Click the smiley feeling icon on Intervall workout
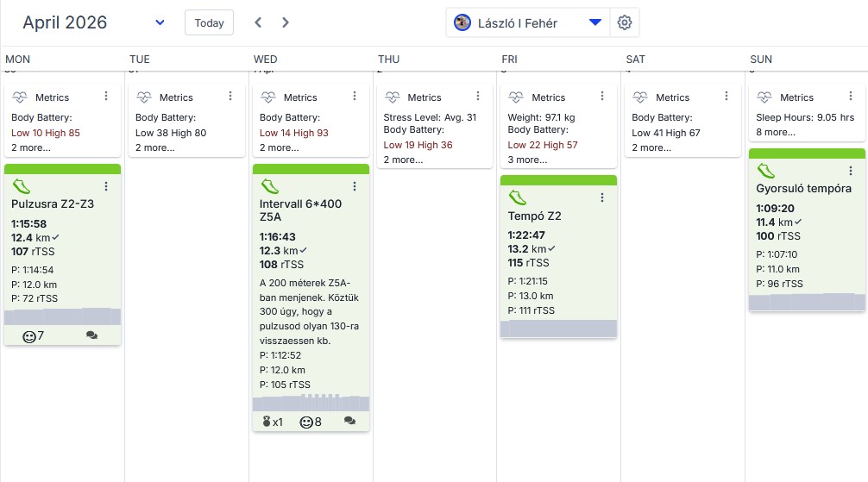868x482 pixels. [306, 422]
